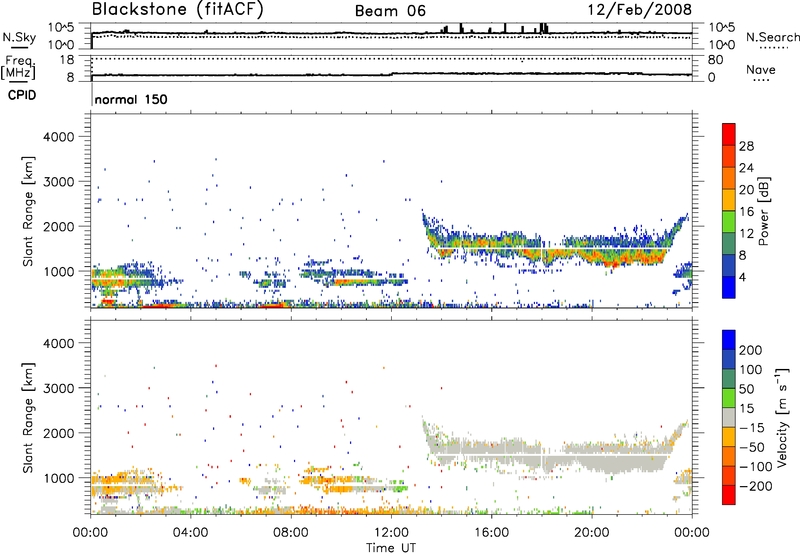Click the '4000' tick on the power panel
This screenshot has width=800, height=554.
[58, 137]
